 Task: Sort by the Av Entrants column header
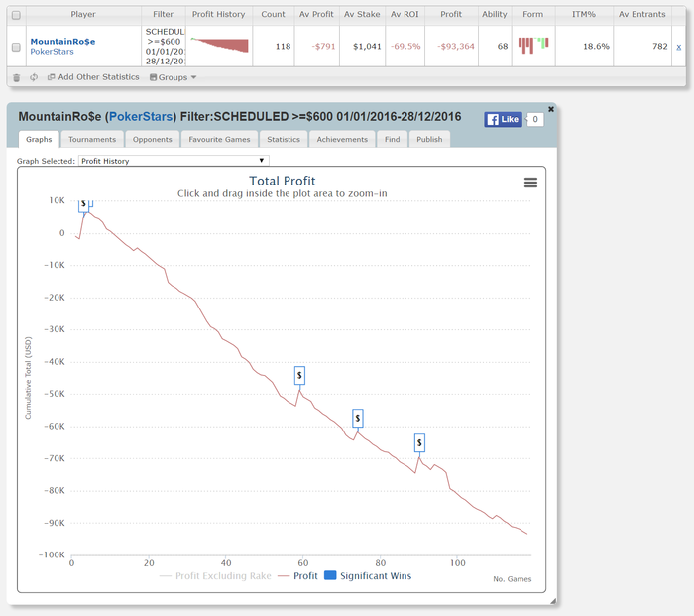pos(642,15)
